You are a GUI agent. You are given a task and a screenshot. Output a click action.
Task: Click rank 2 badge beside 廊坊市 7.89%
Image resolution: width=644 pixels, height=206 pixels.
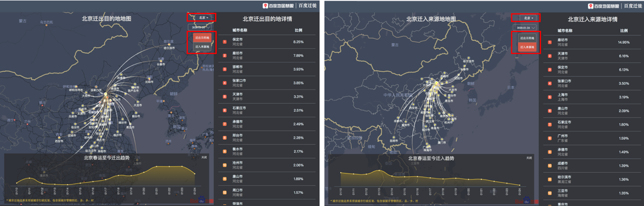(224, 55)
